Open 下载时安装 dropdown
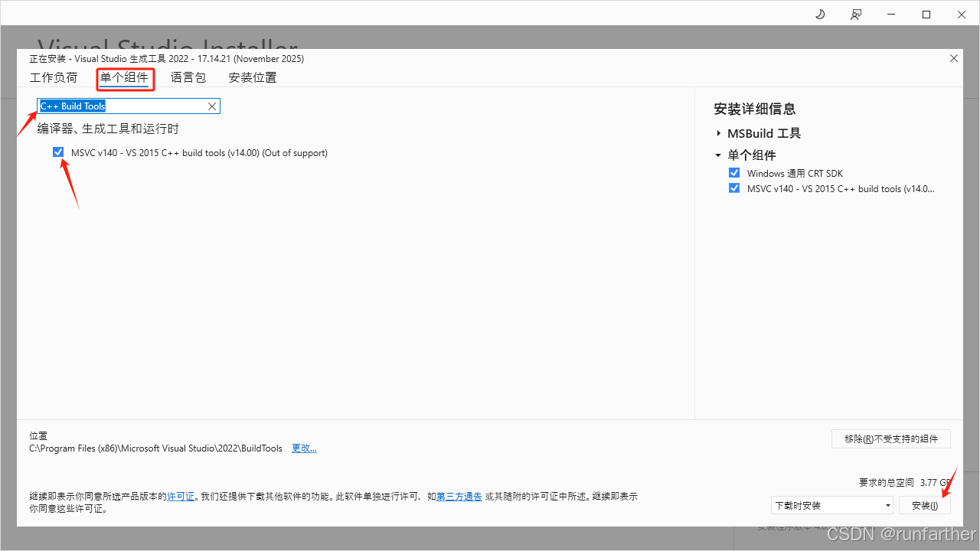Viewport: 980px width, 551px height. 832,505
